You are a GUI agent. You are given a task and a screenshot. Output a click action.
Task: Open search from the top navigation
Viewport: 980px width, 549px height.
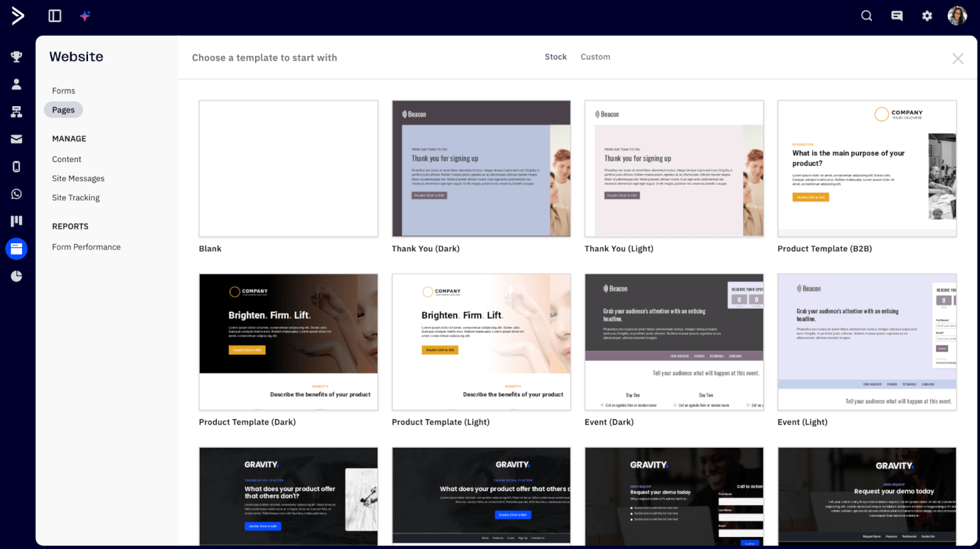pyautogui.click(x=866, y=15)
